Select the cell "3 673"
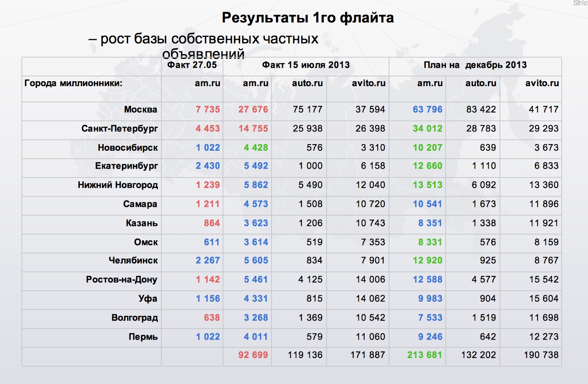This screenshot has width=588, height=384. pyautogui.click(x=547, y=148)
